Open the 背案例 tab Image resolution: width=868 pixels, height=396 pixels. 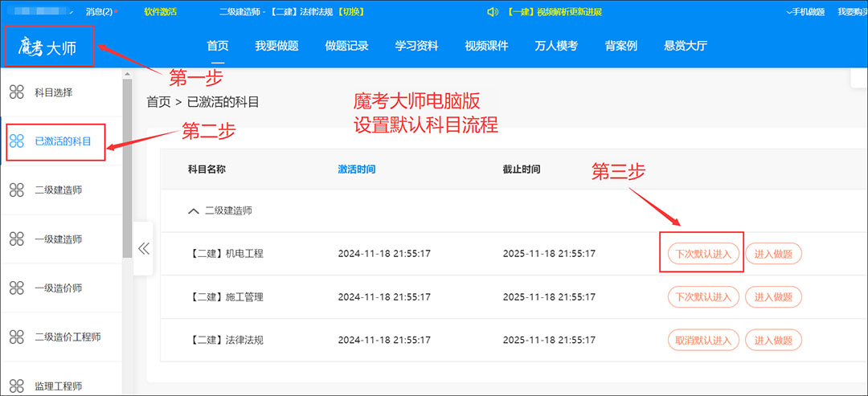621,46
